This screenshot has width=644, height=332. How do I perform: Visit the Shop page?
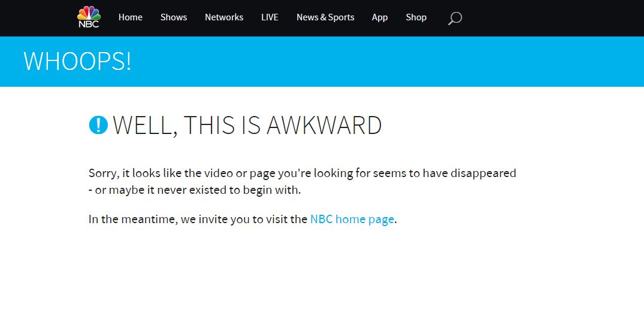click(x=416, y=17)
